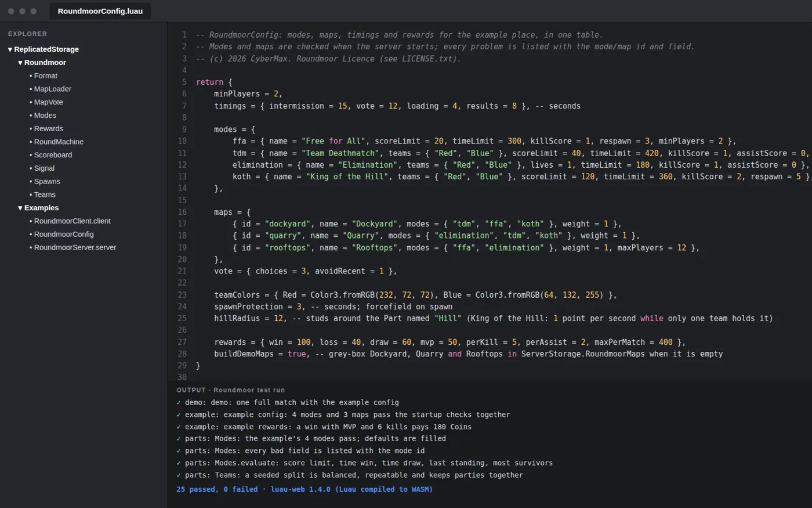Click the OUTPUT panel header

coord(231,390)
